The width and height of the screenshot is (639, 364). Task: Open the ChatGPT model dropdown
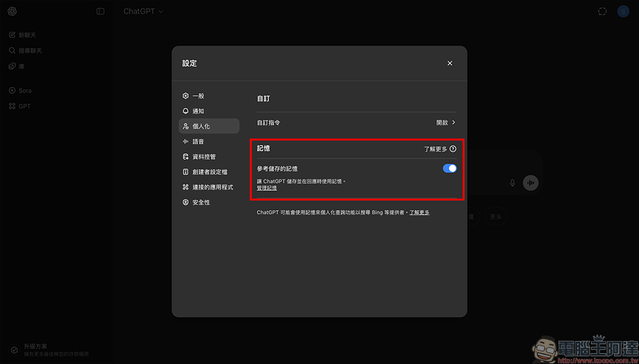coord(143,11)
